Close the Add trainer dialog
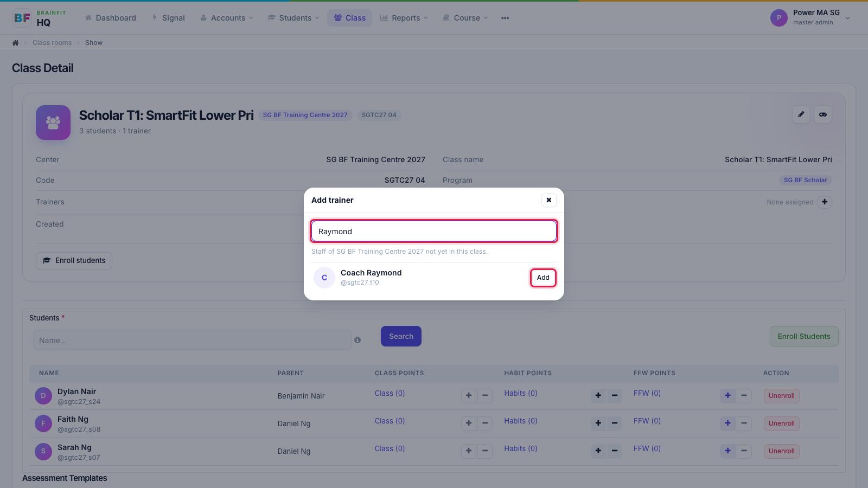 point(548,200)
